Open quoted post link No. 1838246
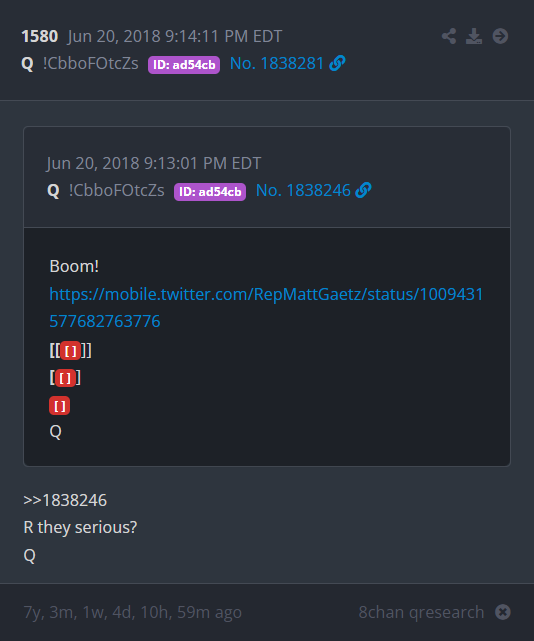 303,190
